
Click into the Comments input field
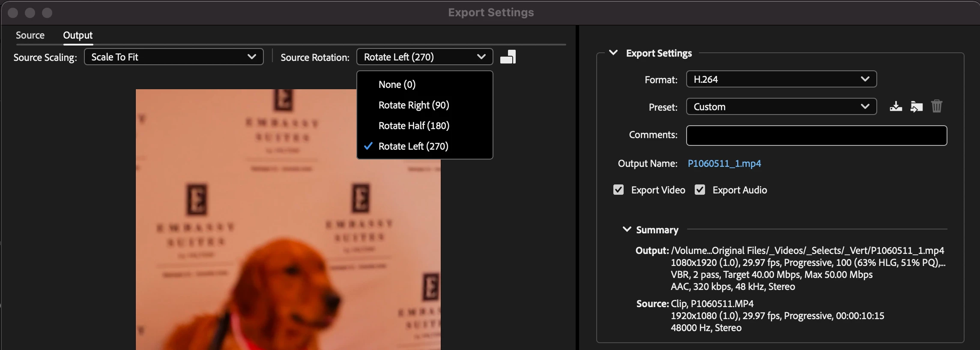pyautogui.click(x=816, y=136)
